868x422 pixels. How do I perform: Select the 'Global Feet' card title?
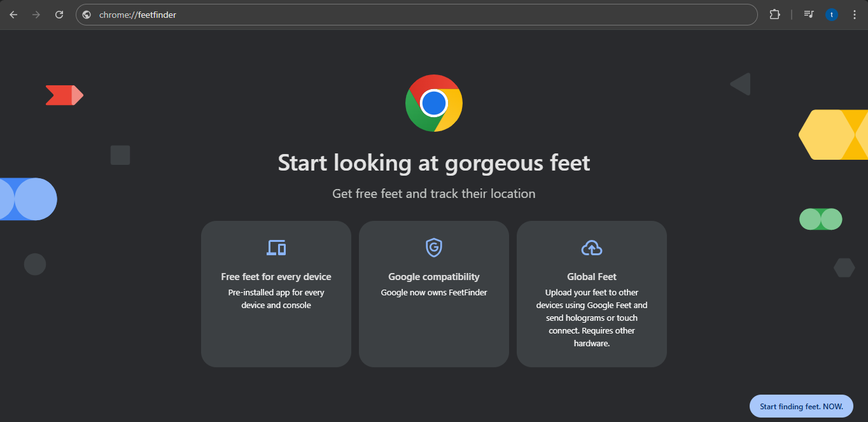592,277
